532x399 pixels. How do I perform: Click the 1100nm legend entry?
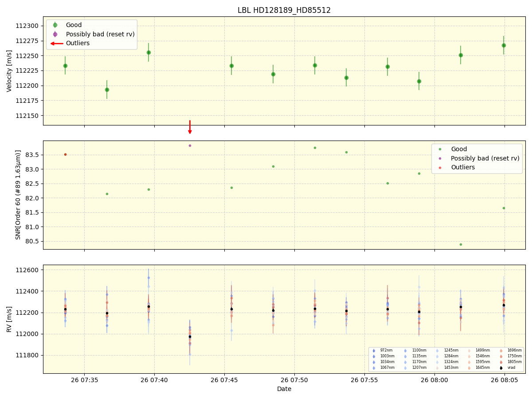(415, 351)
